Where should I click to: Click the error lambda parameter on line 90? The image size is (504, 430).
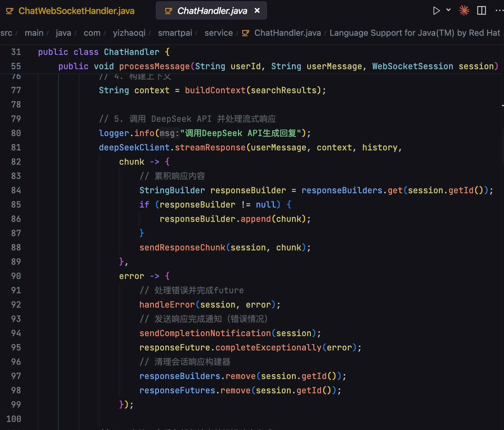coord(132,276)
